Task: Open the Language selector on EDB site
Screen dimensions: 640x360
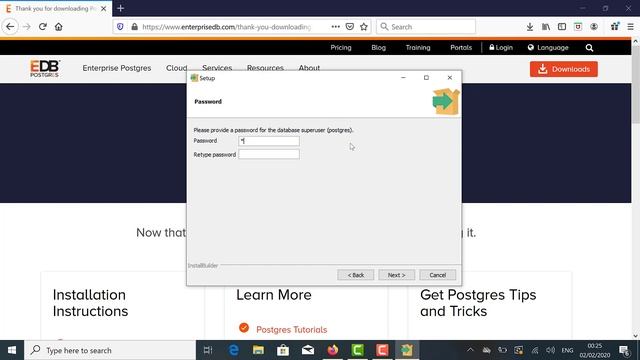Action: [548, 48]
